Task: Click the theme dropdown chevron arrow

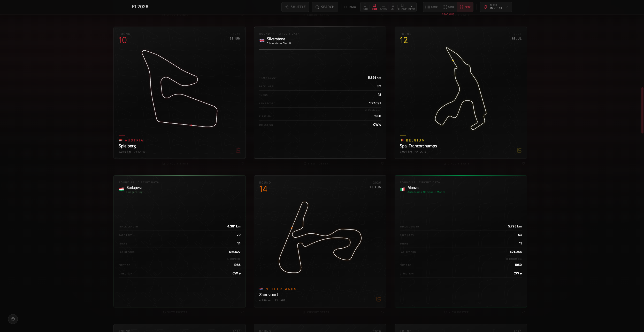Action: [x=507, y=7]
